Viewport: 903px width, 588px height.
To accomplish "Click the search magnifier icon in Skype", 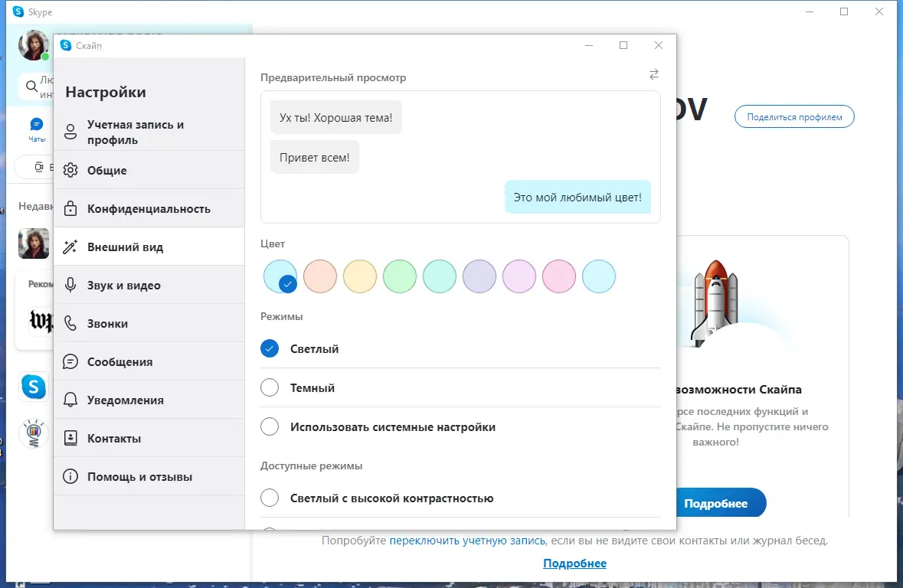I will tap(31, 87).
